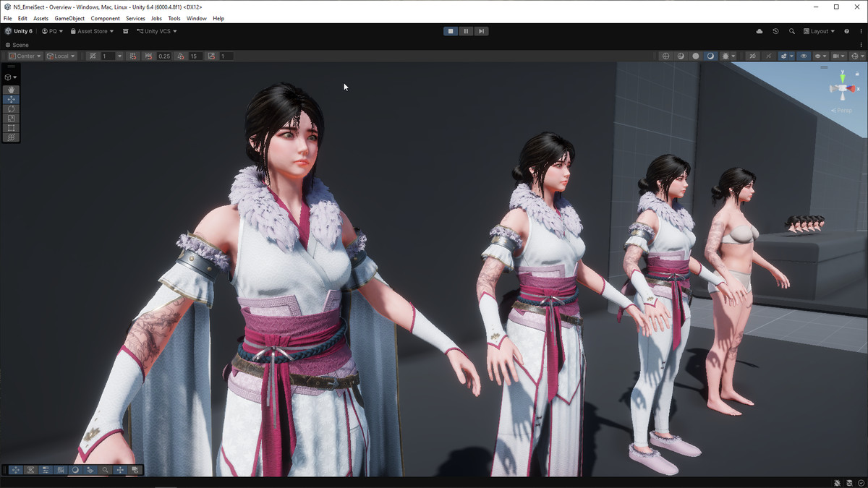This screenshot has height=488, width=868.
Task: Click the grid snap increment icon before 0.25
Action: (x=148, y=56)
